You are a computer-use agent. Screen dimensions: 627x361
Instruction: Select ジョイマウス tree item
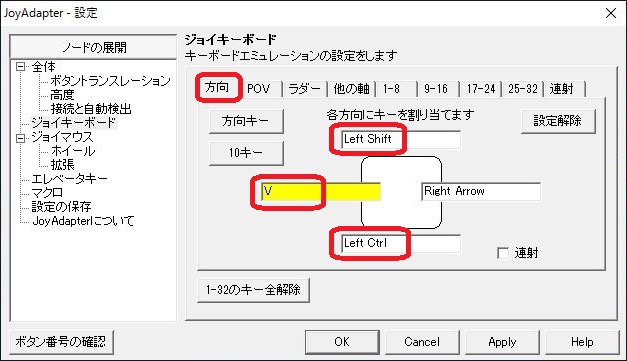tap(62, 137)
